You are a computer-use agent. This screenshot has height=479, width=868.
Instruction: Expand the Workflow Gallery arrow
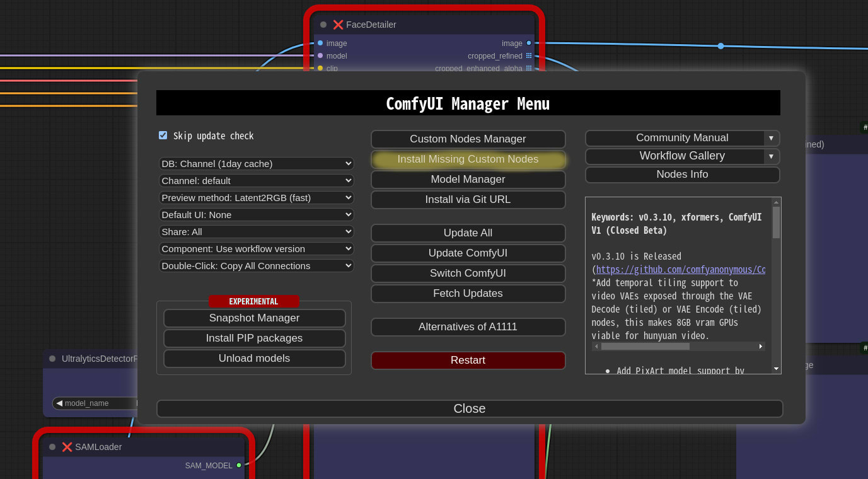click(771, 156)
